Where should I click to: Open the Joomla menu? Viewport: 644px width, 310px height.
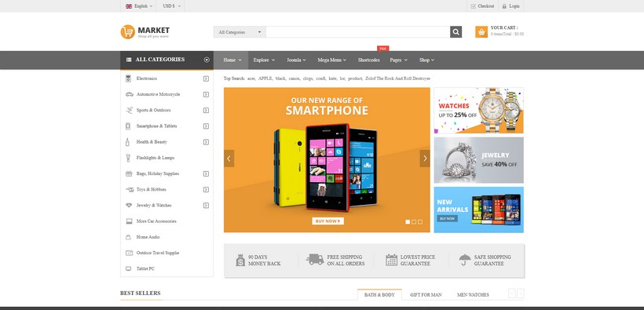[x=296, y=60]
